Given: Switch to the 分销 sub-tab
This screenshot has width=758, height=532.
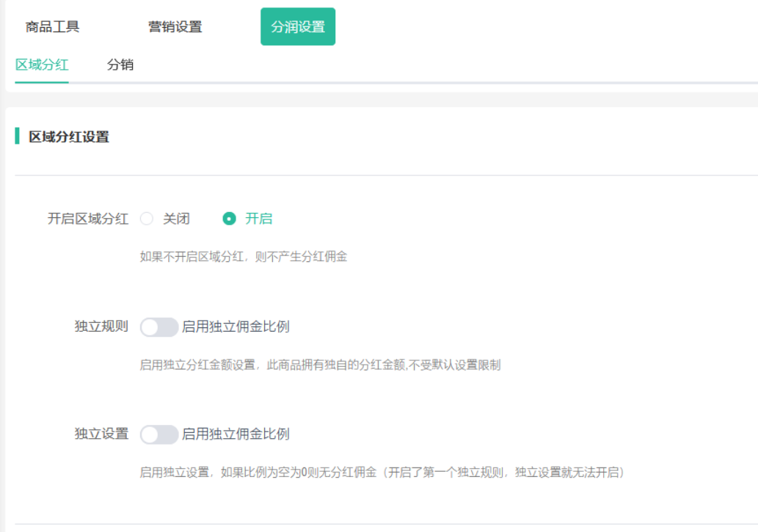Looking at the screenshot, I should coord(120,65).
